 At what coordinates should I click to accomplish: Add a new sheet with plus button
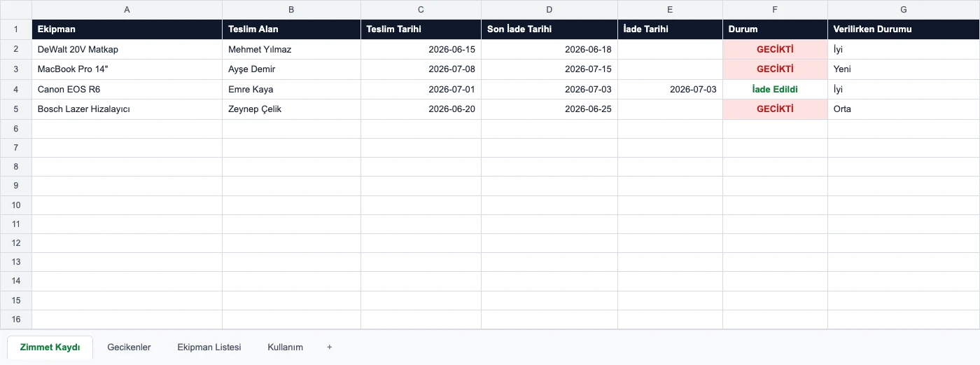click(x=329, y=347)
